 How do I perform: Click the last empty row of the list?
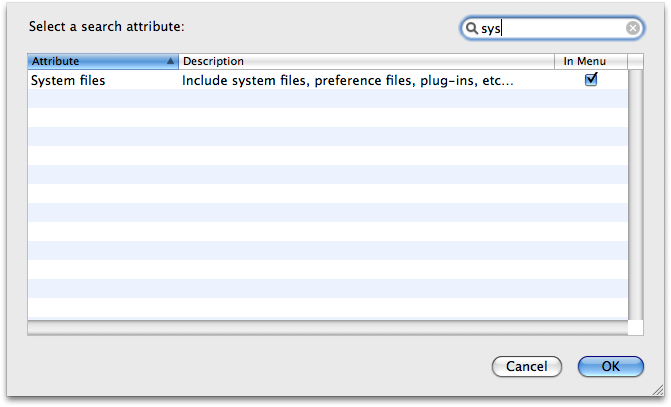[328, 309]
